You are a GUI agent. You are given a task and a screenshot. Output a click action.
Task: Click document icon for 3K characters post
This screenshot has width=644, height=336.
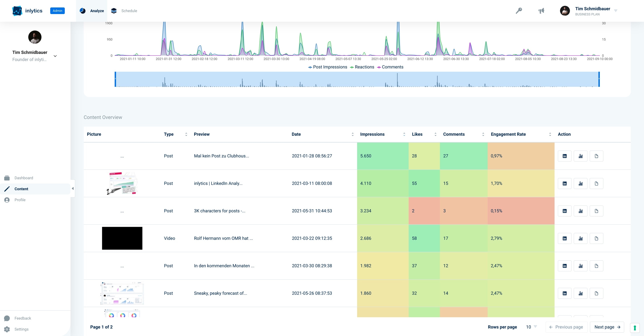coord(596,211)
